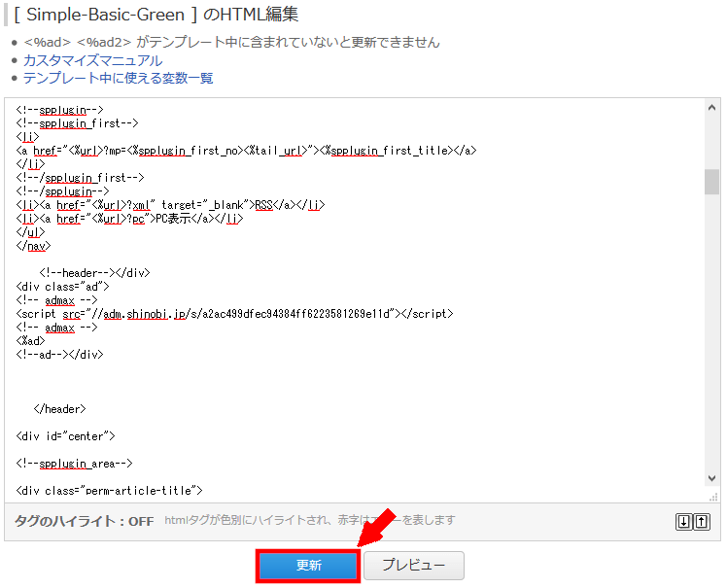This screenshot has width=727, height=588.
Task: Click the <!--ad--></div> line
Action: point(59,355)
